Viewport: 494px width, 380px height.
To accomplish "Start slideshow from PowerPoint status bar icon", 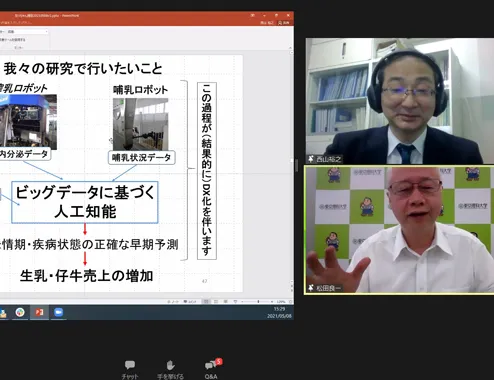I will 235,301.
